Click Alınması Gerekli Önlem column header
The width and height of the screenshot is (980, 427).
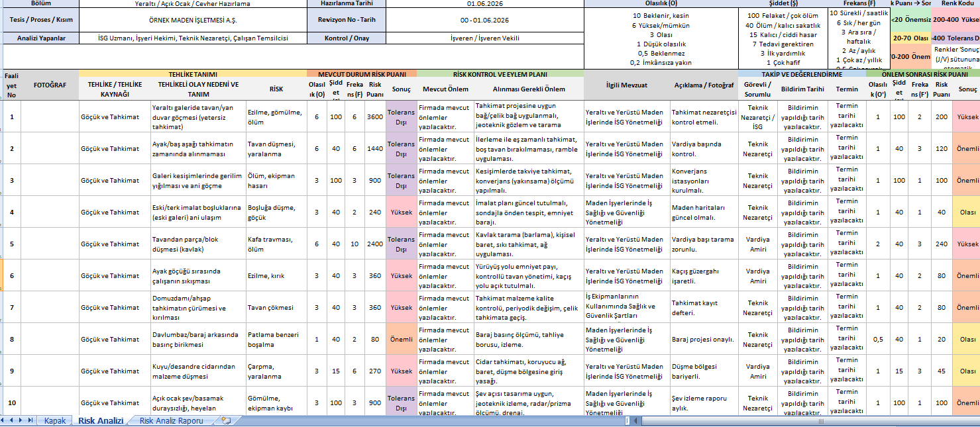[x=529, y=89]
